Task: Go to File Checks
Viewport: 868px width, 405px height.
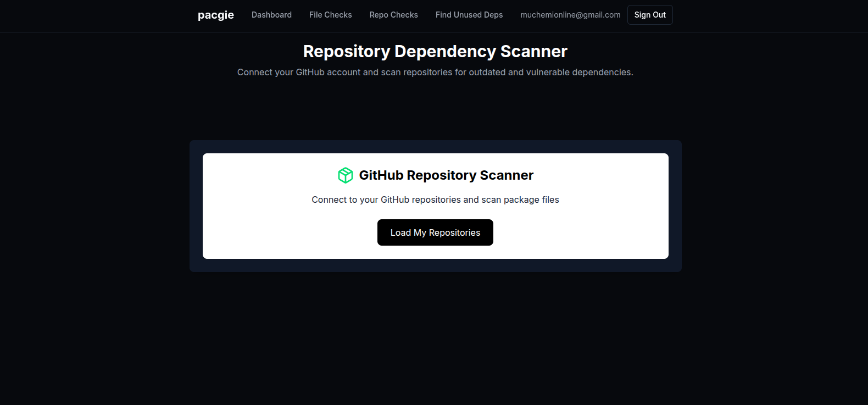Action: (330, 15)
